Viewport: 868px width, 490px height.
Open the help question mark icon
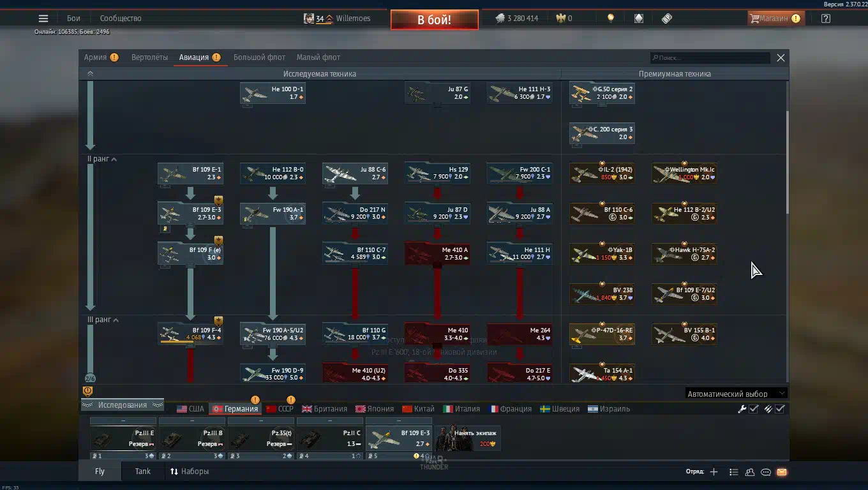click(x=826, y=19)
